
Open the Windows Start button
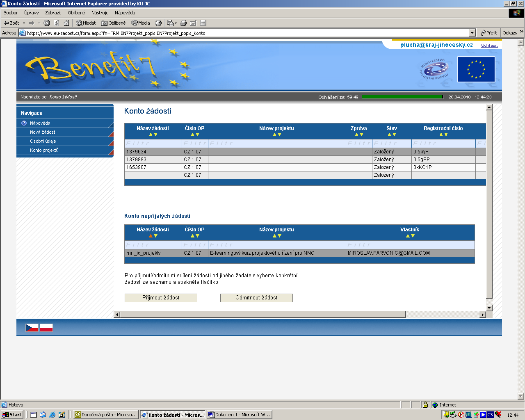pyautogui.click(x=12, y=415)
